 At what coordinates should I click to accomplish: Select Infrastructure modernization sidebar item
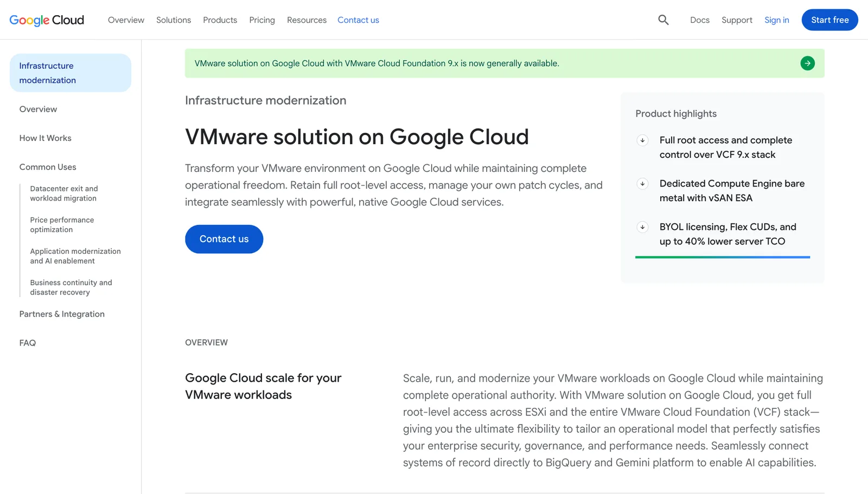point(71,73)
